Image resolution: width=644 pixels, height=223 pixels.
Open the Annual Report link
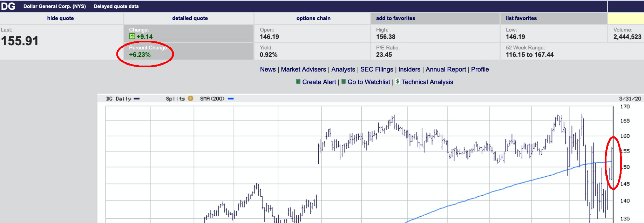coord(446,69)
